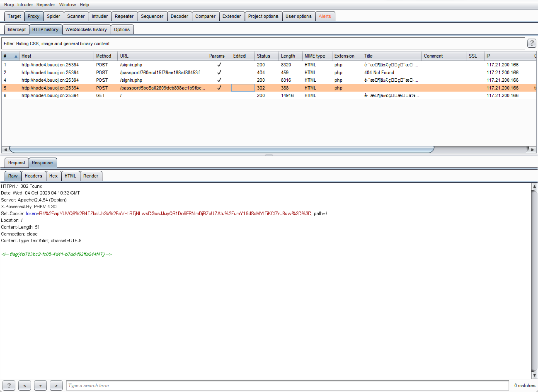Screen dimensions: 538x392
Task: Switch to the Request tab
Action: click(x=16, y=163)
